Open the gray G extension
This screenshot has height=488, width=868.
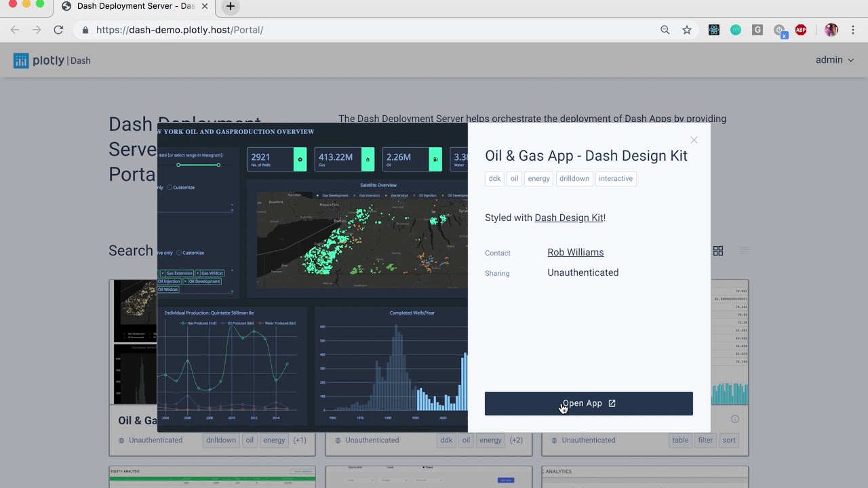coord(757,30)
